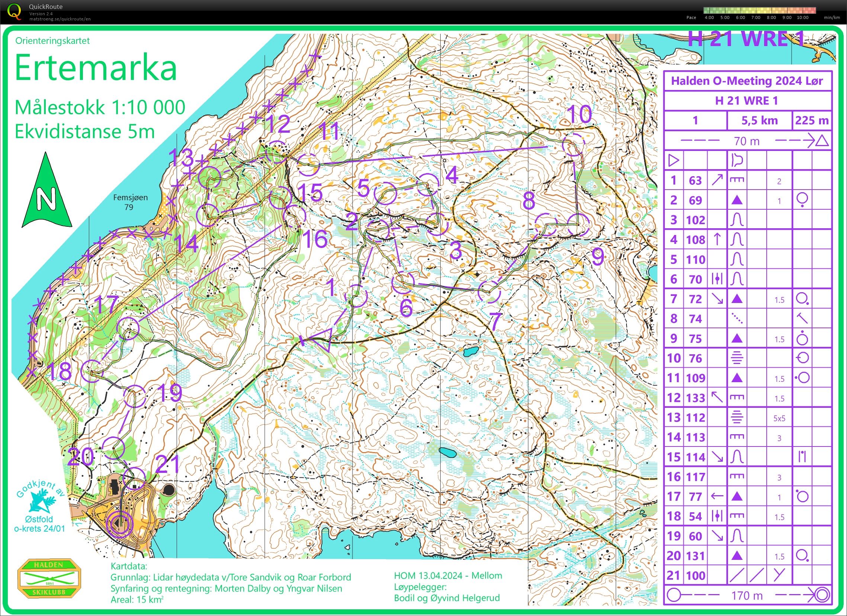
Task: Click control code 63 in row 1
Action: pyautogui.click(x=695, y=181)
